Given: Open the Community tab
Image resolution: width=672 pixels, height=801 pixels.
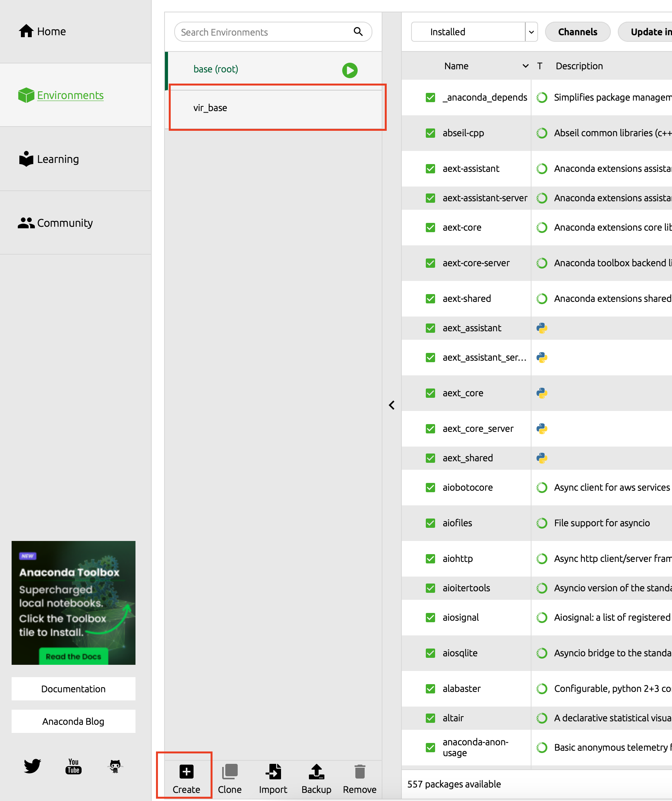Looking at the screenshot, I should [x=75, y=223].
